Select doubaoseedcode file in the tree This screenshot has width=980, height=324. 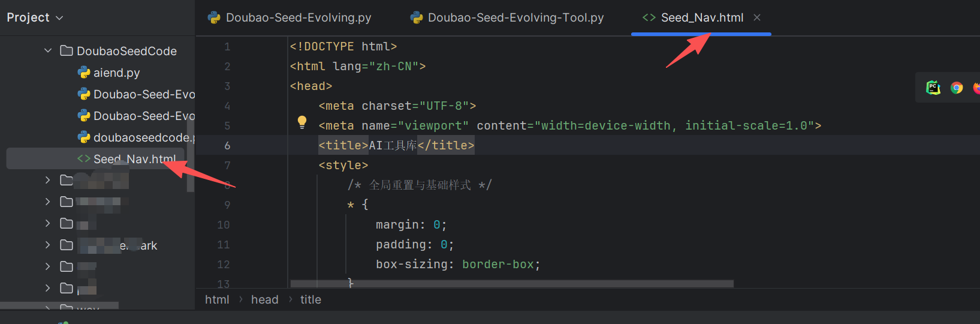point(144,137)
